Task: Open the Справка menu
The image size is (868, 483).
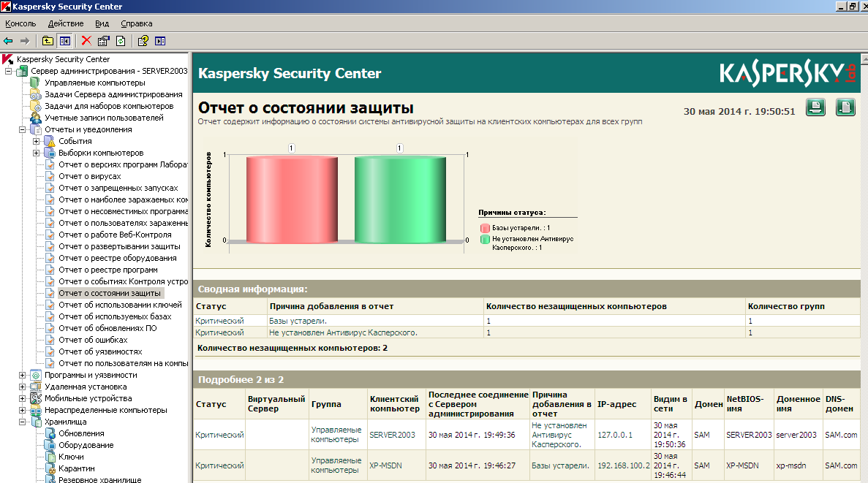Action: pos(137,24)
